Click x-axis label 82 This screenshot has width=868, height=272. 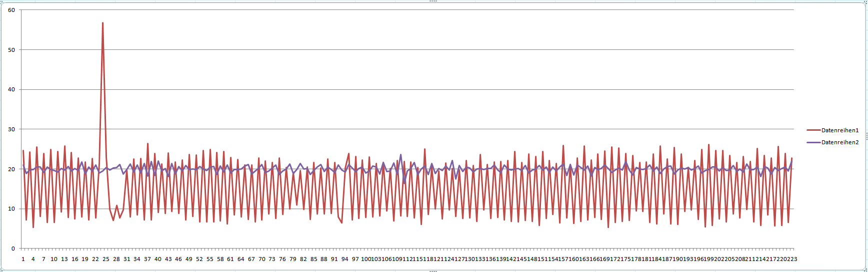[303, 259]
